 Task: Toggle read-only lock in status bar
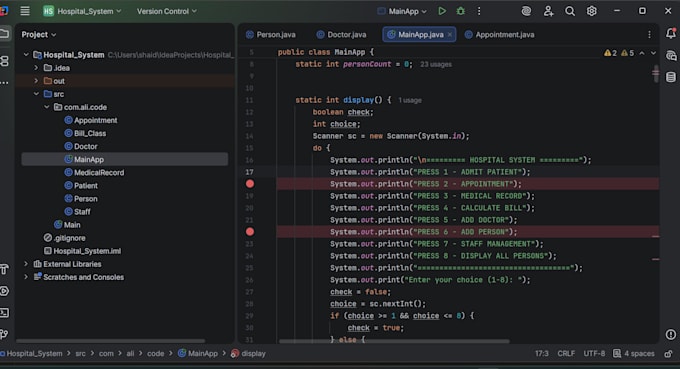pos(668,354)
